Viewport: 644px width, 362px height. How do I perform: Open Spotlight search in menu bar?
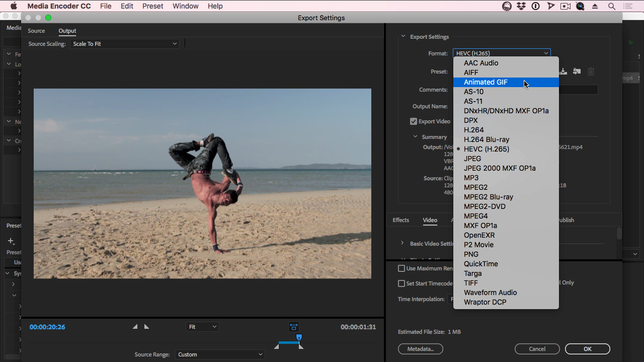612,6
